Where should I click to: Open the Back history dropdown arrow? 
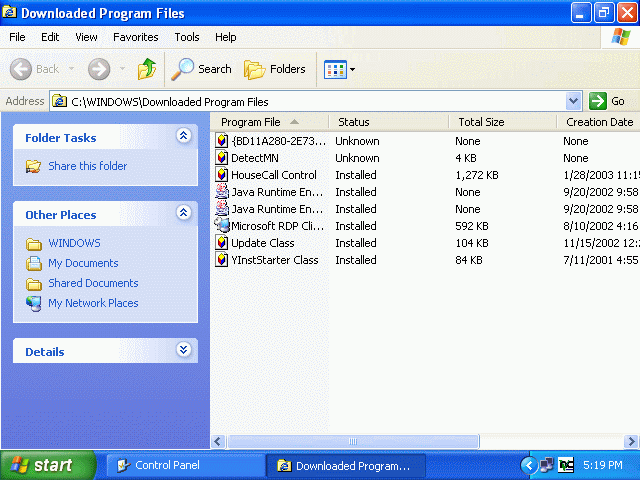point(72,69)
